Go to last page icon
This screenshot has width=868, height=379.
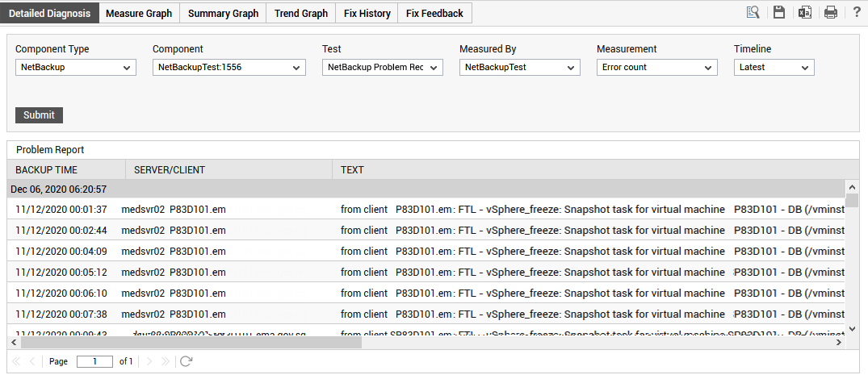point(165,361)
